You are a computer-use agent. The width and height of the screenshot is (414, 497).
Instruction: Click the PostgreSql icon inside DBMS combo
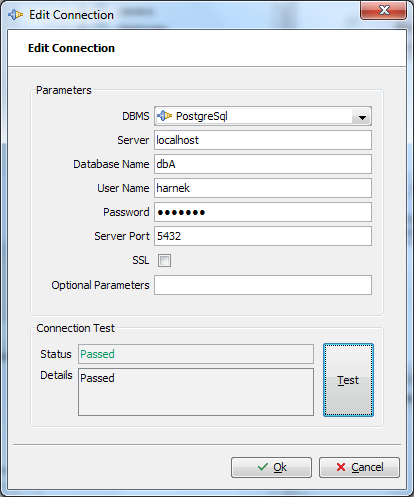coord(164,116)
